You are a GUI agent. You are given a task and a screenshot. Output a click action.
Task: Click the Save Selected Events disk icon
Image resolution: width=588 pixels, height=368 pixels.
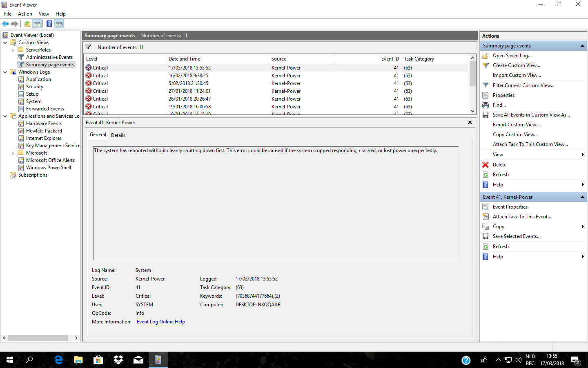pyautogui.click(x=486, y=236)
